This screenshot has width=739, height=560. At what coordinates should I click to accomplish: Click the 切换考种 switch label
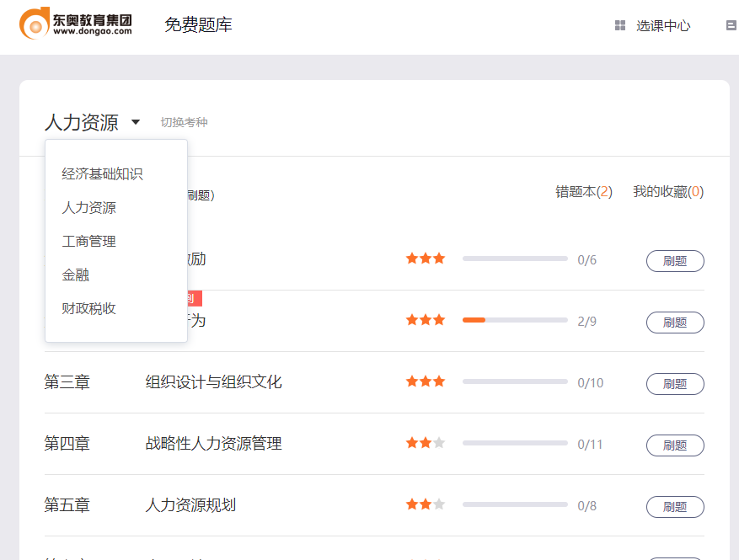click(184, 123)
